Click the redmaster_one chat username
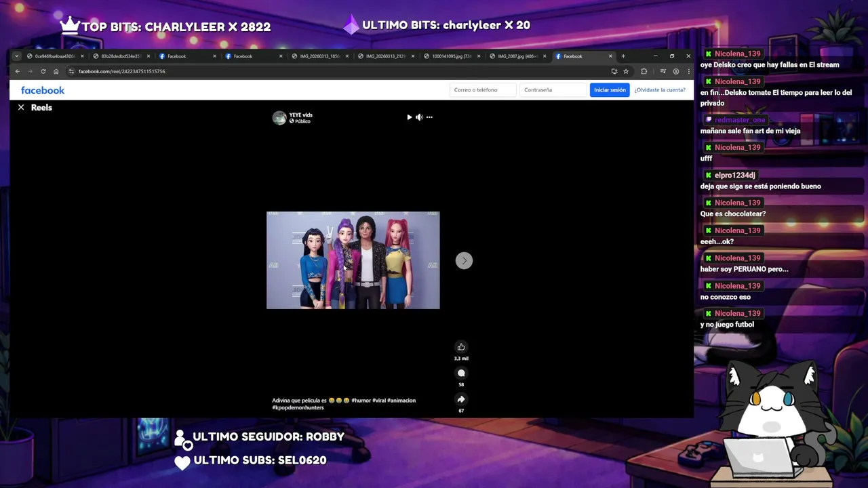868x488 pixels. 740,120
